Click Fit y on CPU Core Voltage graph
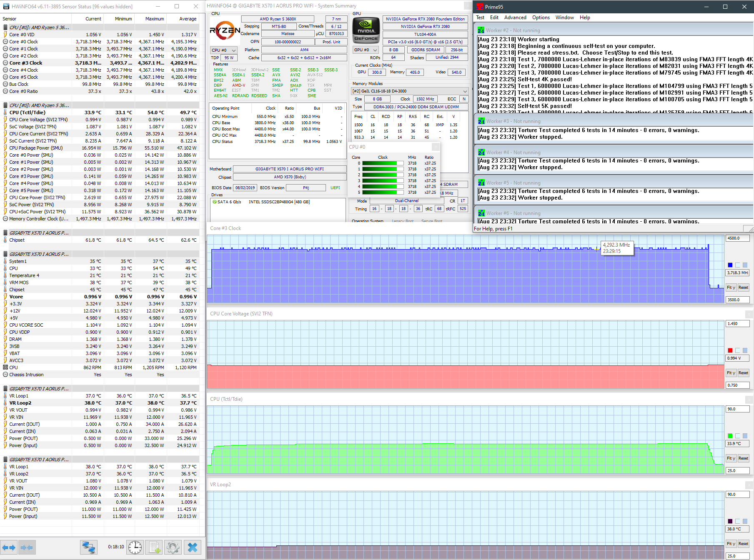Viewport: 754px width, 560px height. click(731, 373)
